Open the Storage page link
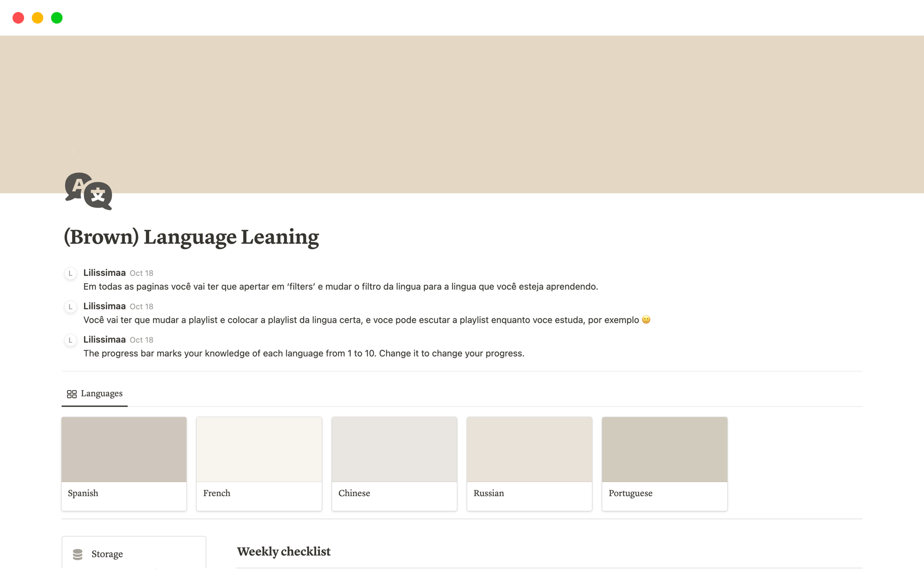This screenshot has height=578, width=924. [107, 554]
